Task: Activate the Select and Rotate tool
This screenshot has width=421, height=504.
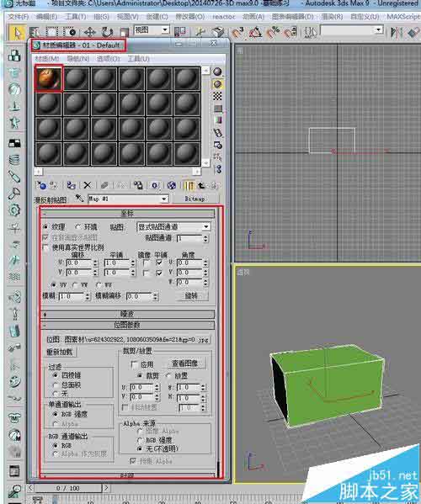Action: [107, 32]
